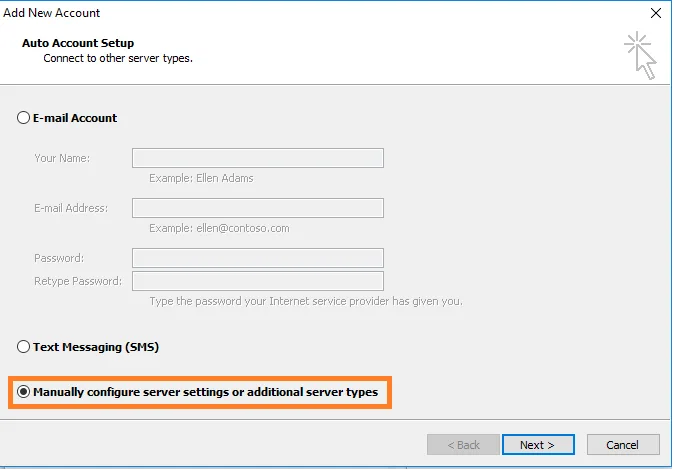Click the 'Your Name:' label
Viewport: 674px width, 470px height.
click(x=62, y=158)
